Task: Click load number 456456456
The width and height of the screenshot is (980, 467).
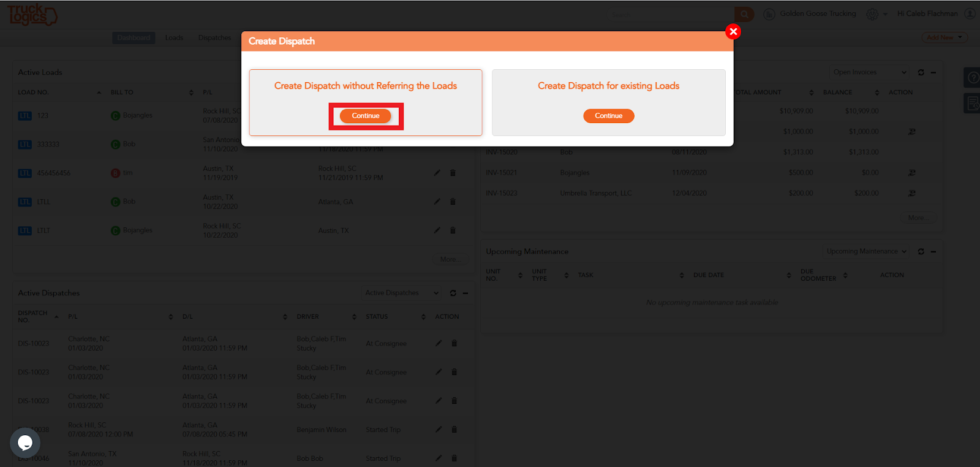Action: click(x=54, y=173)
